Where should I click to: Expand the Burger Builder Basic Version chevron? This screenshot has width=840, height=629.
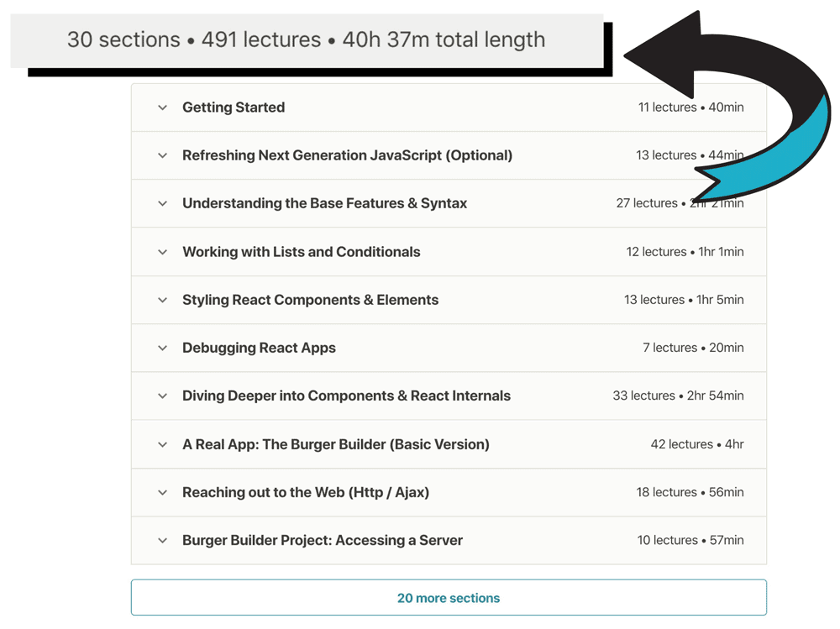(x=162, y=444)
